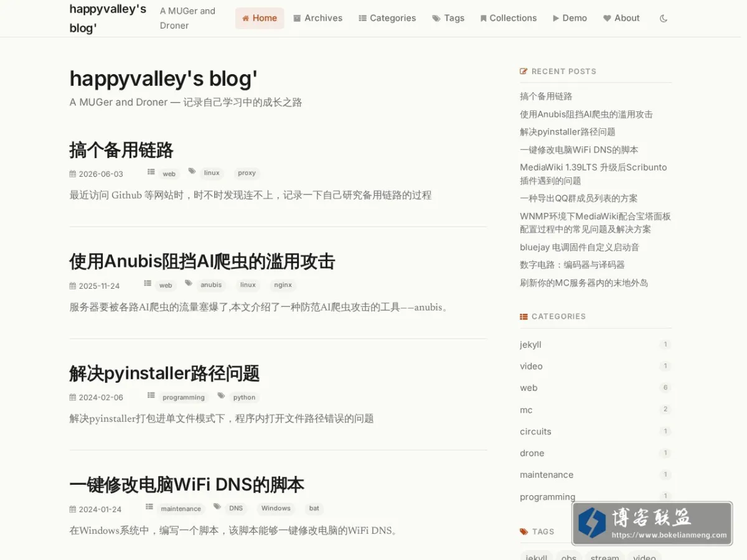Select linux tag under 搞个备用链路

(x=212, y=173)
